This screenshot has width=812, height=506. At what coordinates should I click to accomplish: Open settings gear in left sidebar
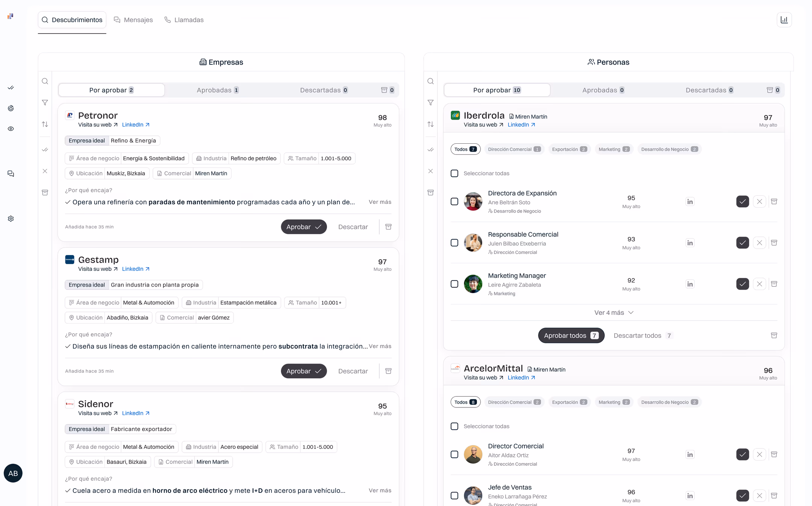tap(11, 219)
